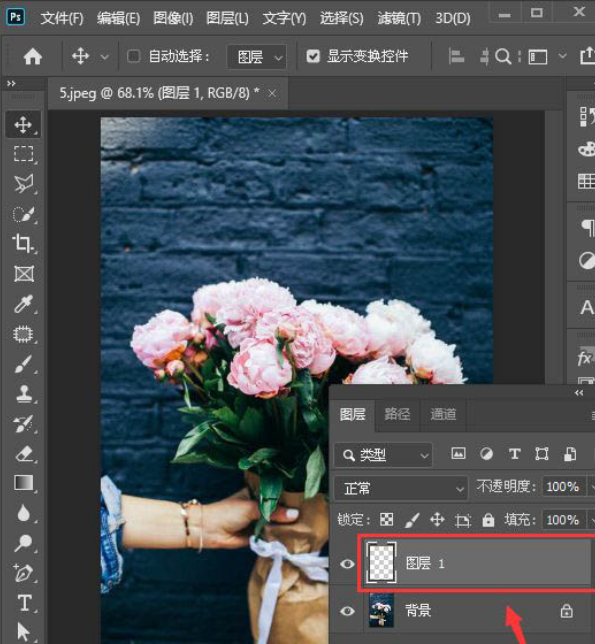Select the Polygonal Lasso tool
Viewport: 595px width, 644px height.
(23, 184)
